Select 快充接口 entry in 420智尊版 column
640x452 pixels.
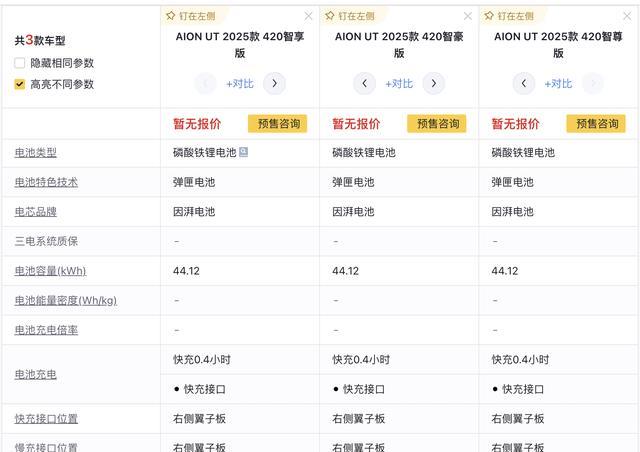[518, 389]
